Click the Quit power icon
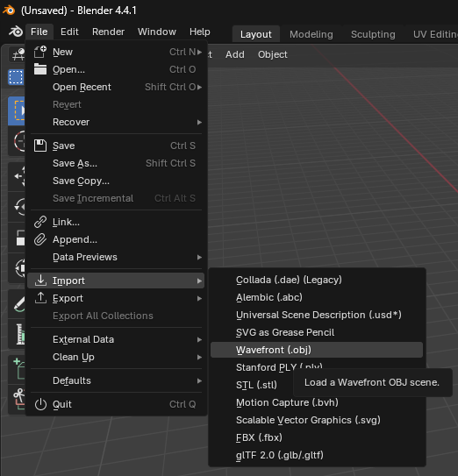 (x=40, y=404)
